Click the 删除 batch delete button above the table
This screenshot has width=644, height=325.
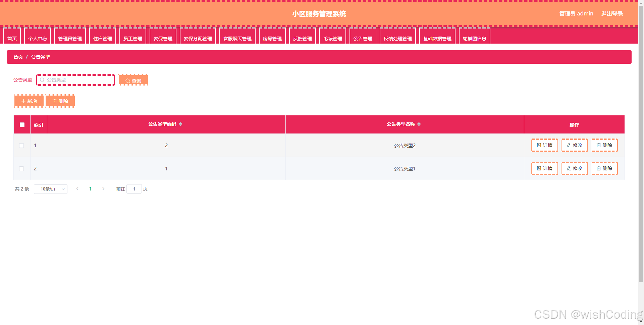click(60, 101)
